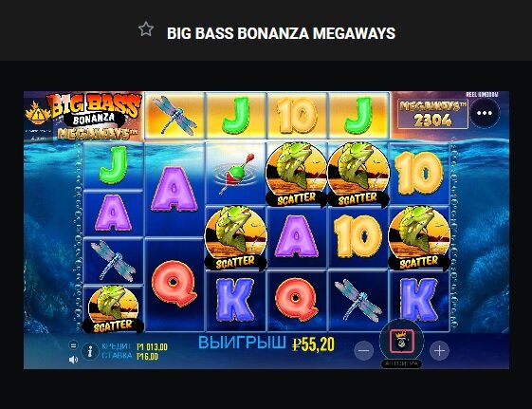Open the three-dots options menu
Image resolution: width=532 pixels, height=409 pixels.
(x=485, y=113)
